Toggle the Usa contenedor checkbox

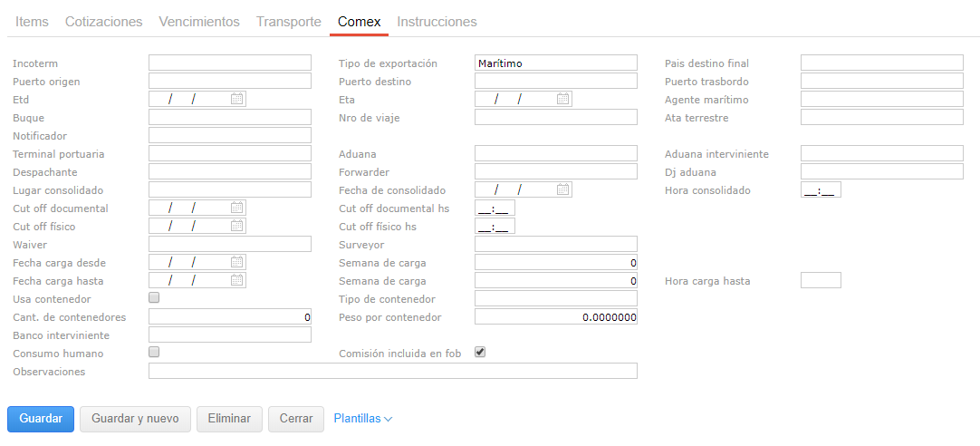[x=154, y=298]
